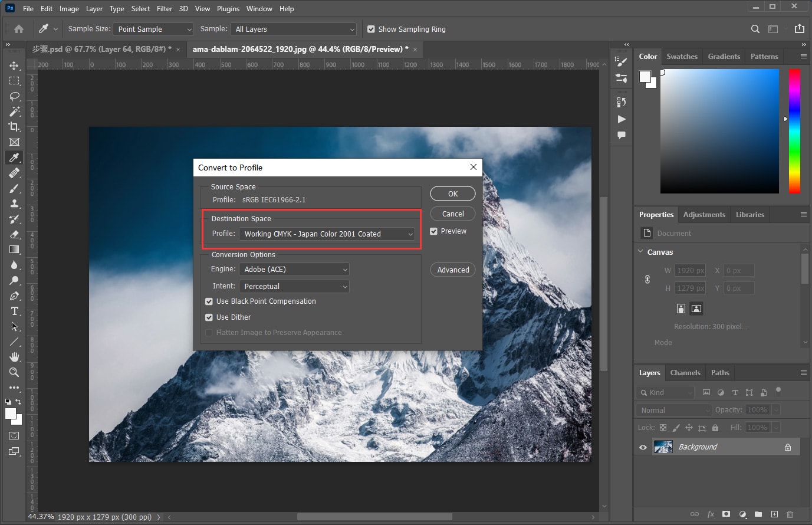Open the Sample Size dropdown
Screen dimensions: 812x525
pyautogui.click(x=153, y=29)
